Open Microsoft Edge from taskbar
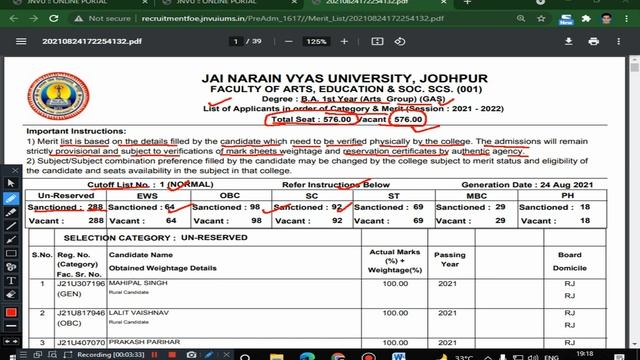This screenshot has height=360, width=640. [x=307, y=356]
